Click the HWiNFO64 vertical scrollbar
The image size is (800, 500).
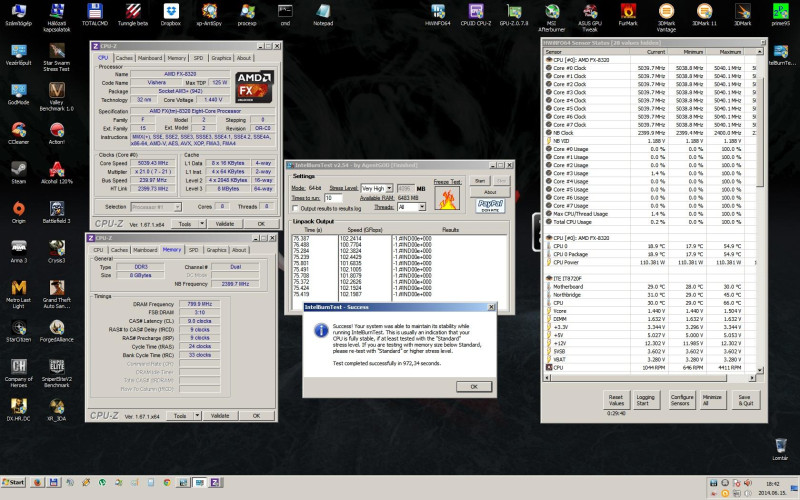click(x=759, y=210)
